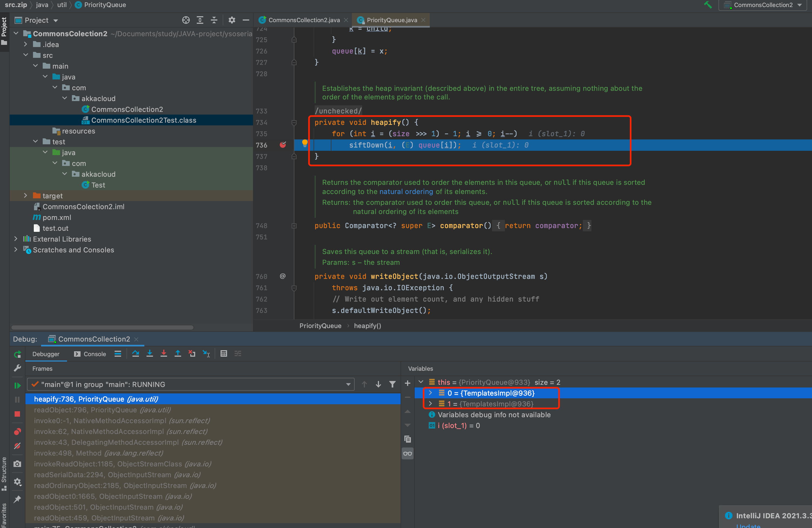Viewport: 812px width, 528px height.
Task: Click Force Step Into red arrow
Action: click(x=164, y=354)
